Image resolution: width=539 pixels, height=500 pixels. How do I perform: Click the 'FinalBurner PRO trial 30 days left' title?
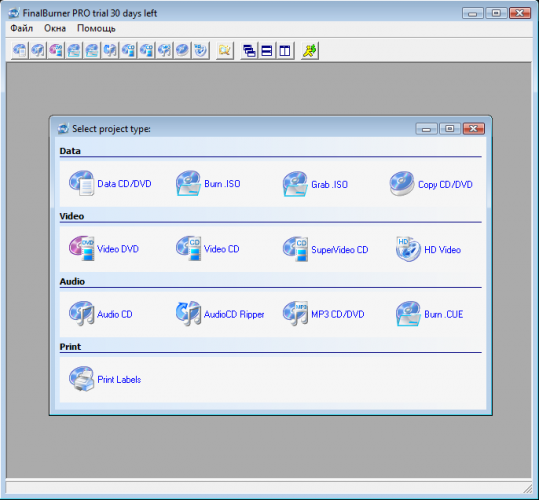90,13
